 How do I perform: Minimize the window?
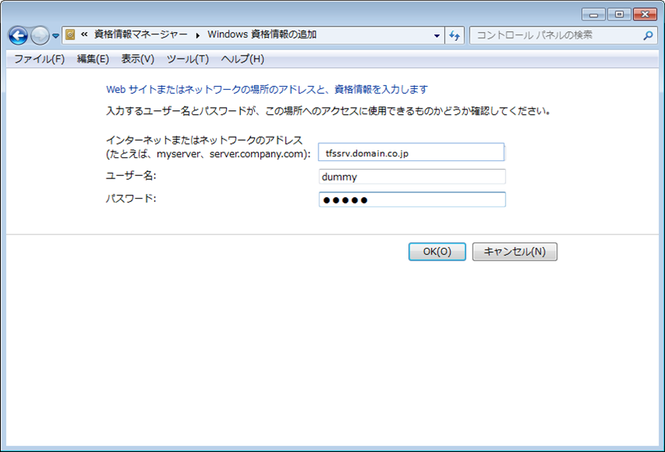click(593, 15)
